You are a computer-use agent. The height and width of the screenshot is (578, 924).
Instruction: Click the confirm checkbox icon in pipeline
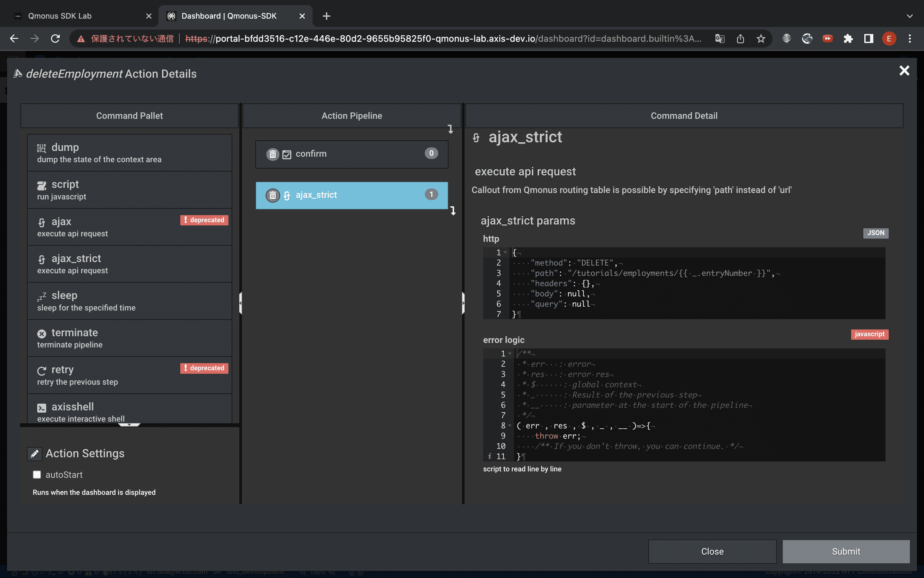point(287,154)
